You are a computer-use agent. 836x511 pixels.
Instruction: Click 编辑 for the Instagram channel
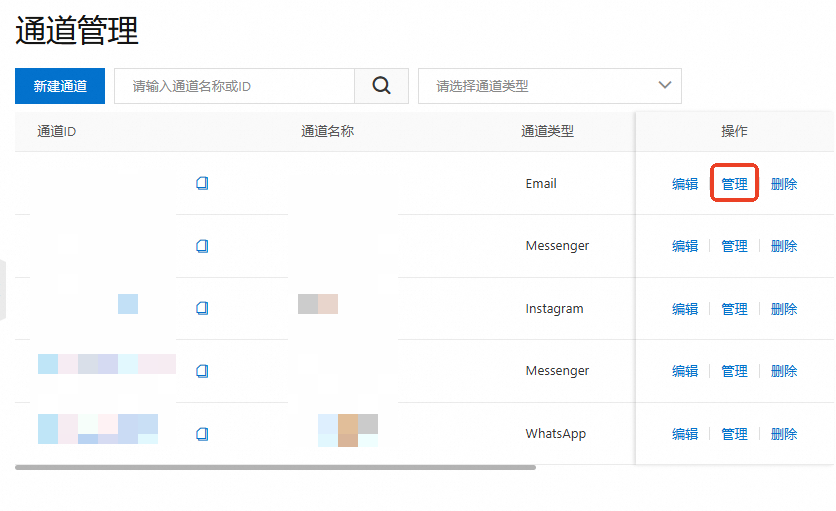pyautogui.click(x=685, y=309)
